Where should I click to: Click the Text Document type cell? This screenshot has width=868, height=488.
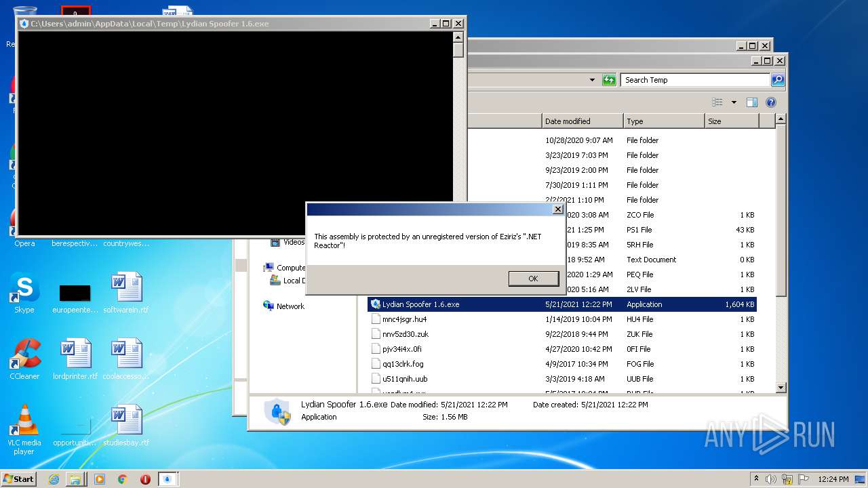(x=651, y=260)
